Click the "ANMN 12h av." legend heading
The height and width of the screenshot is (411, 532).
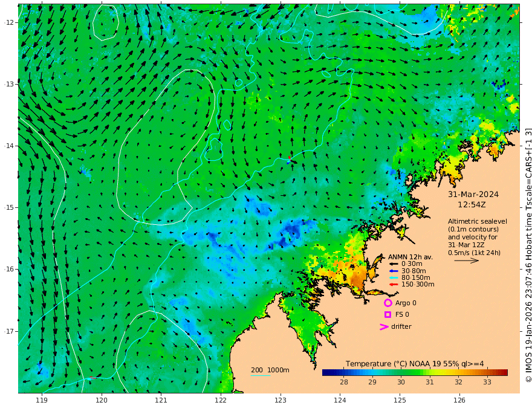[x=410, y=257]
